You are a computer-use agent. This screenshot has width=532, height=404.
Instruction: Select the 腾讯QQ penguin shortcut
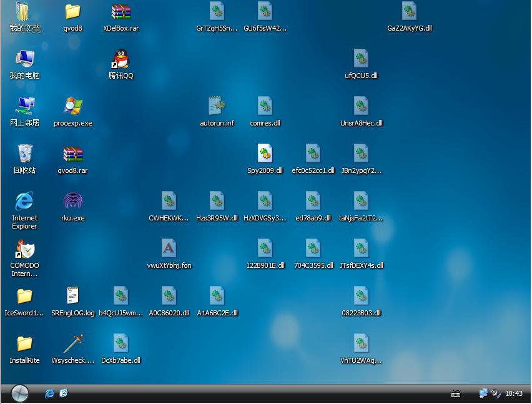pos(121,60)
